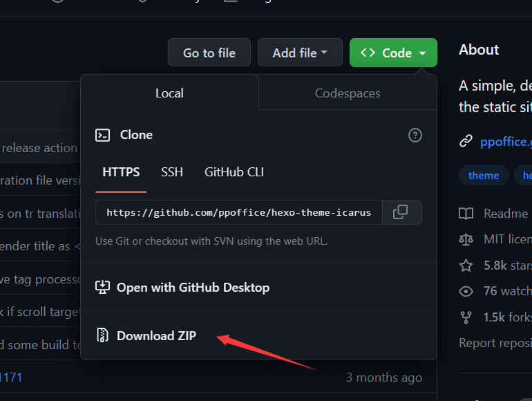Image resolution: width=532 pixels, height=401 pixels.
Task: Click the 'tag process' commit message
Action: (x=40, y=279)
